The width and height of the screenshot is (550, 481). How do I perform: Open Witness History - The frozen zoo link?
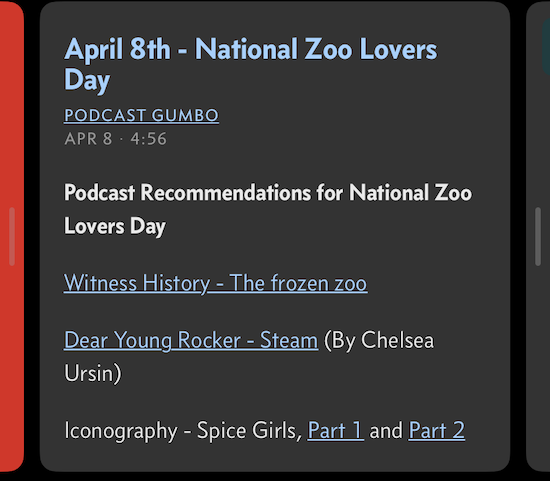216,283
